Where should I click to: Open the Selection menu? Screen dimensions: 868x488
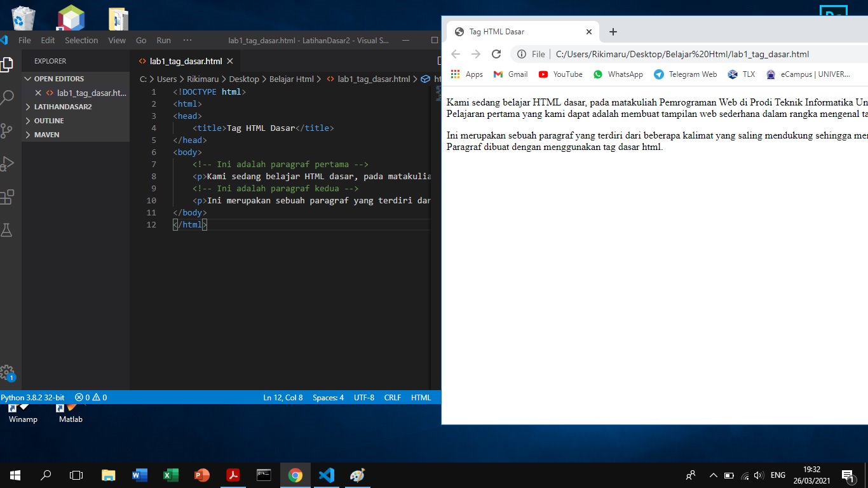tap(81, 39)
